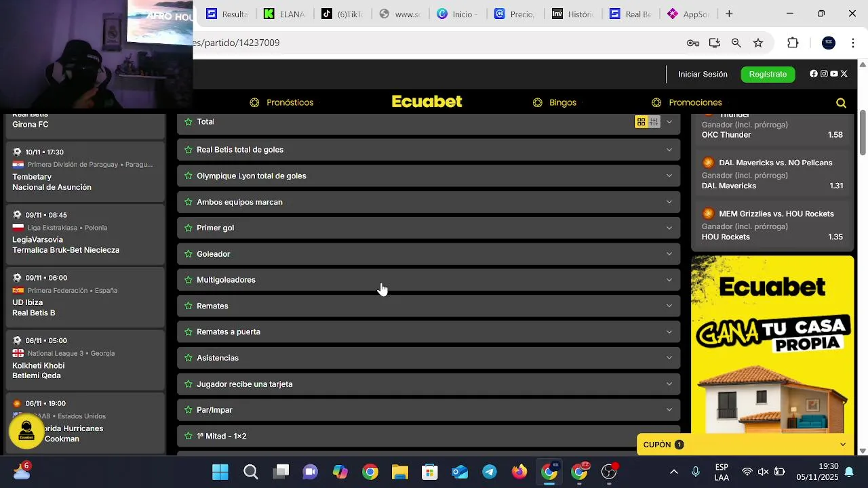This screenshot has height=488, width=868.
Task: Star the Multigoleadores market
Action: 189,280
